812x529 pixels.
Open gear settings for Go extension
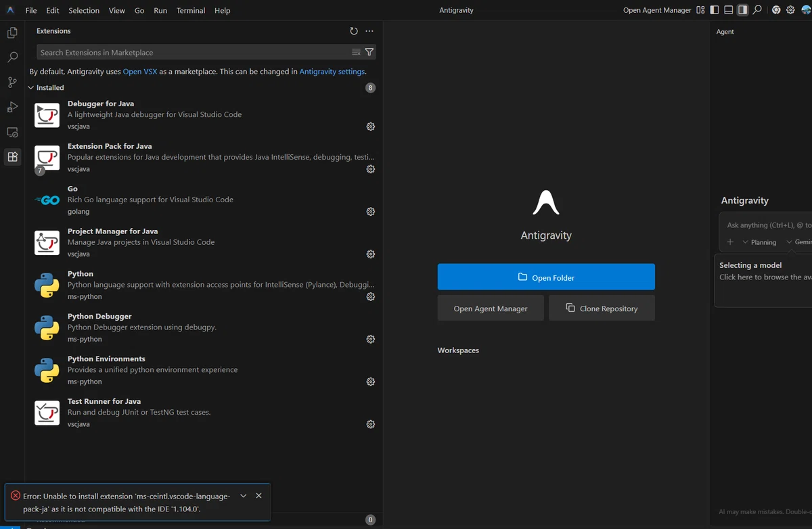click(371, 212)
